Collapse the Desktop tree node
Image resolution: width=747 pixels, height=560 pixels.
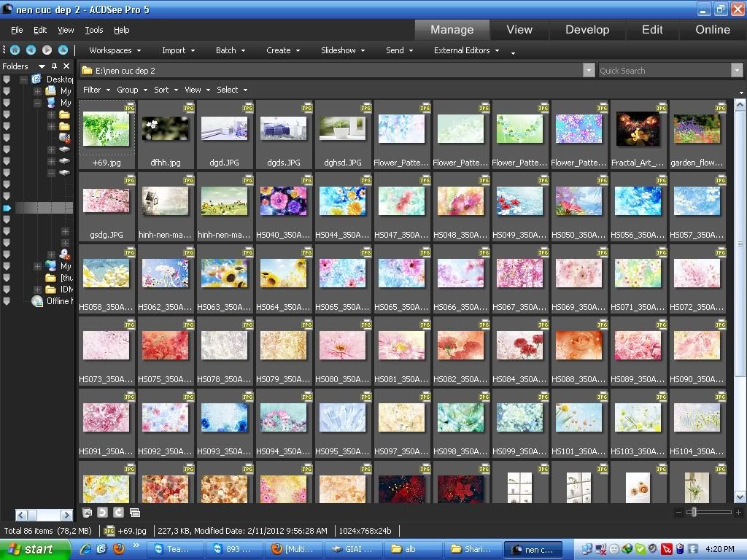click(24, 79)
